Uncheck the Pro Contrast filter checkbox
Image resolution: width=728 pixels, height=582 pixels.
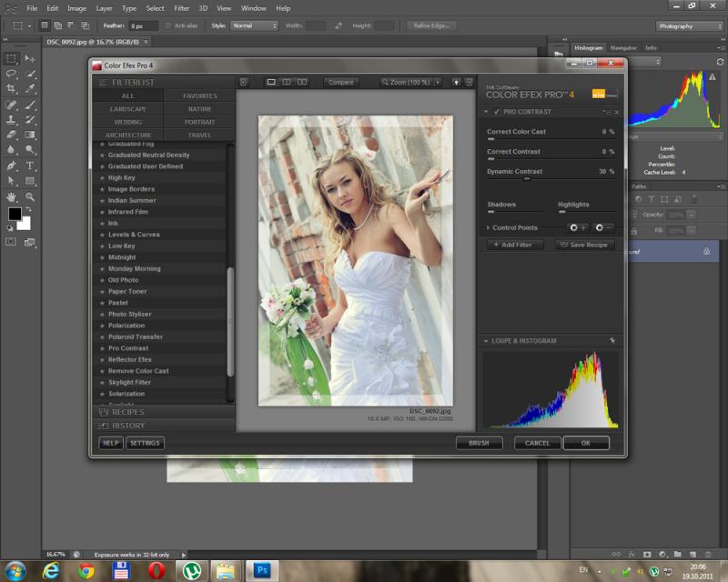[496, 112]
